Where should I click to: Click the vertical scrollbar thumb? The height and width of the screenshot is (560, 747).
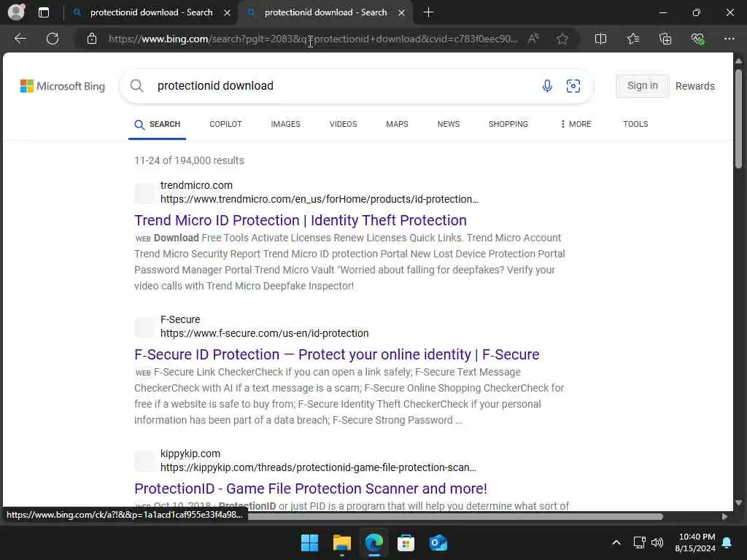(x=738, y=118)
